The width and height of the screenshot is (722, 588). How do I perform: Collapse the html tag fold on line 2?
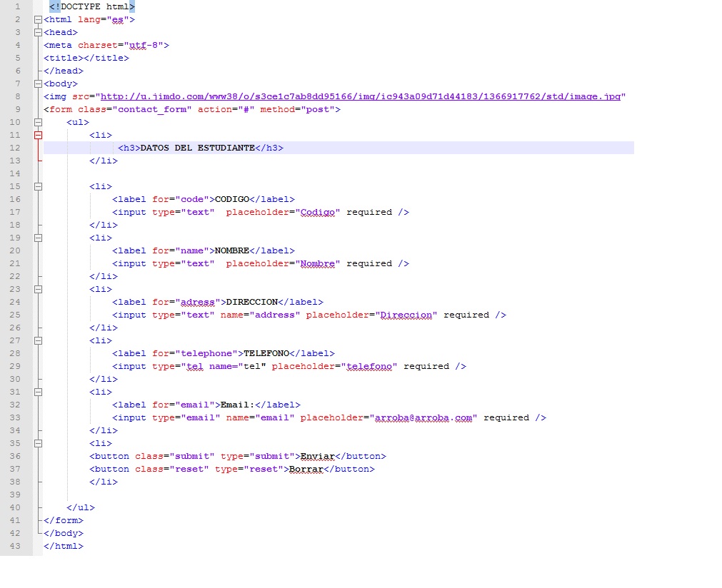[39, 20]
